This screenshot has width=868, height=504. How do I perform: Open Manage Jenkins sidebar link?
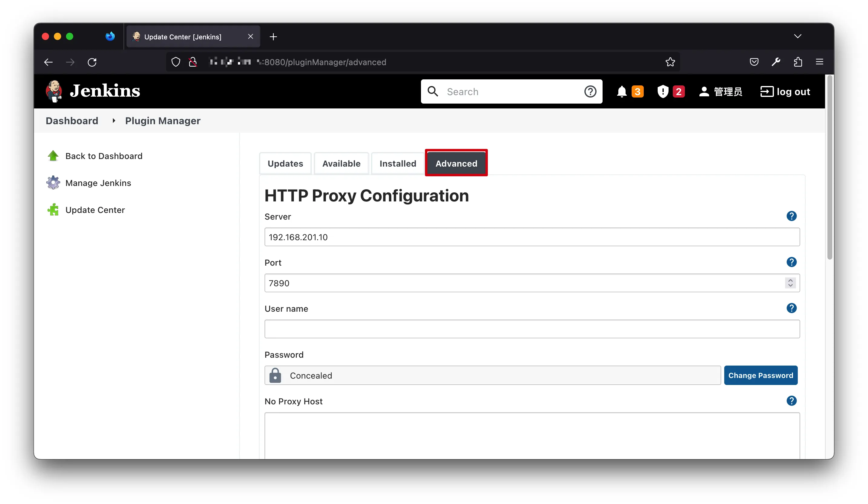click(98, 183)
